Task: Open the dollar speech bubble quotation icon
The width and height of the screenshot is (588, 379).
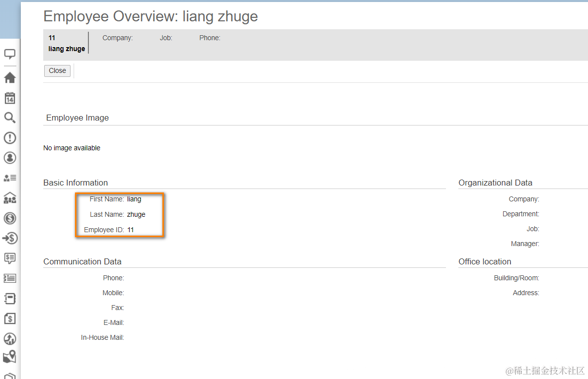Action: [10, 258]
